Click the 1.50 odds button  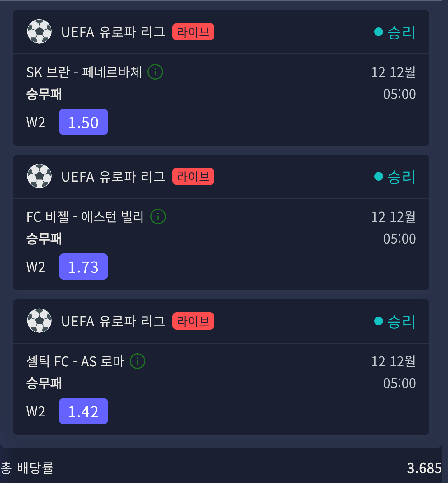83,122
